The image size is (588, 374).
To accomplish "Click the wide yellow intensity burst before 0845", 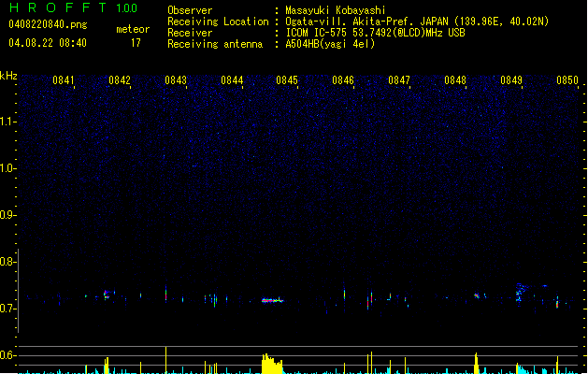I will pos(272,364).
